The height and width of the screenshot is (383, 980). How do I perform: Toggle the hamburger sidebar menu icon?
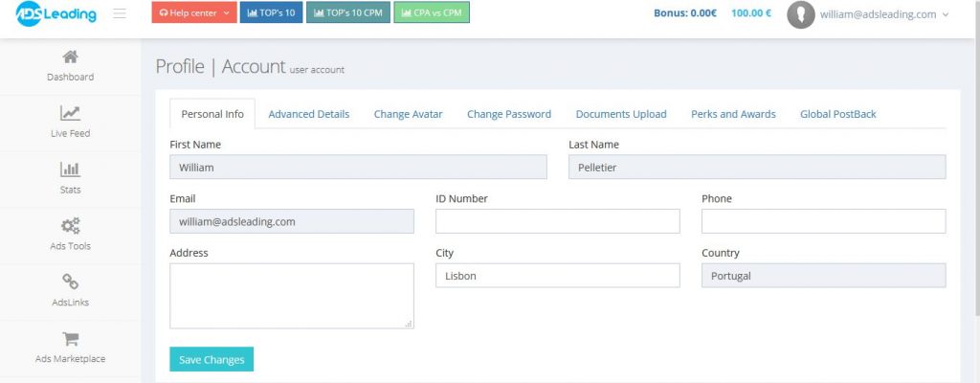(120, 13)
